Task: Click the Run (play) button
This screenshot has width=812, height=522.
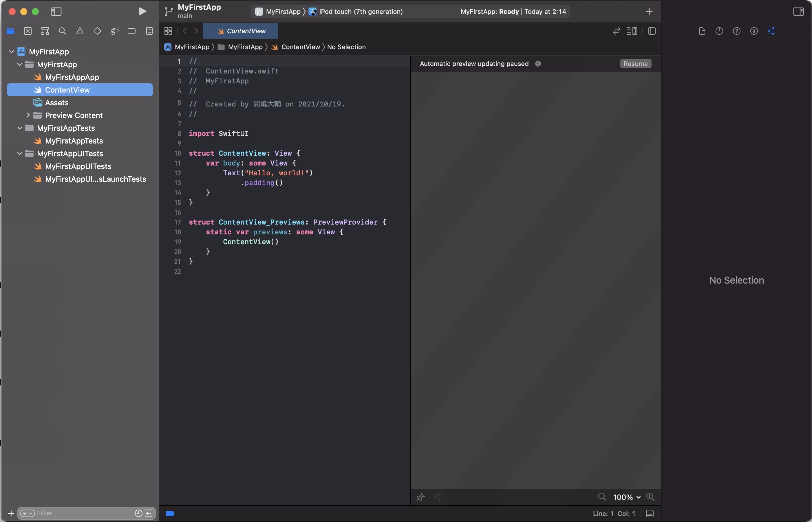Action: pos(142,12)
